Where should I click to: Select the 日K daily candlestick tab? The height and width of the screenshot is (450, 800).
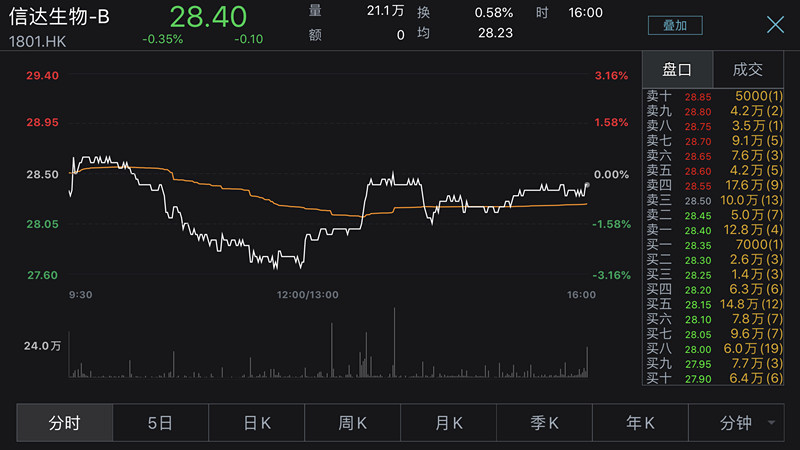257,422
